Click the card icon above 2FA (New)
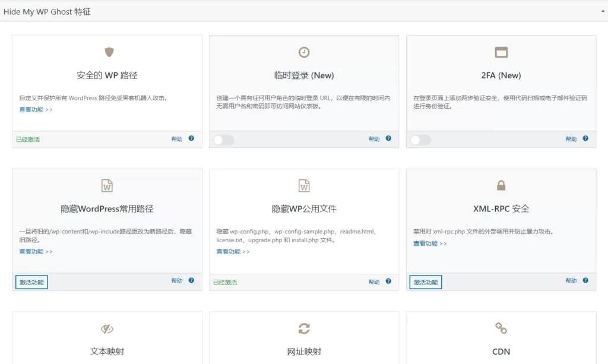 tap(501, 52)
